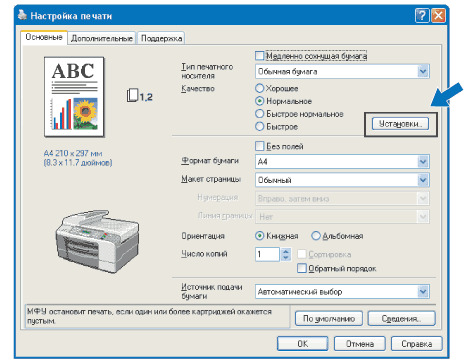Click the printer icon in title bar

[x=22, y=15]
